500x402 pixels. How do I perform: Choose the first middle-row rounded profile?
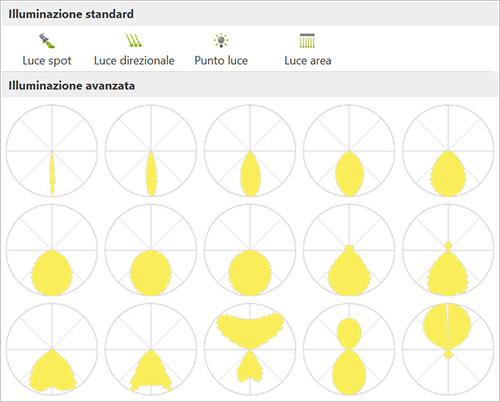coord(52,250)
